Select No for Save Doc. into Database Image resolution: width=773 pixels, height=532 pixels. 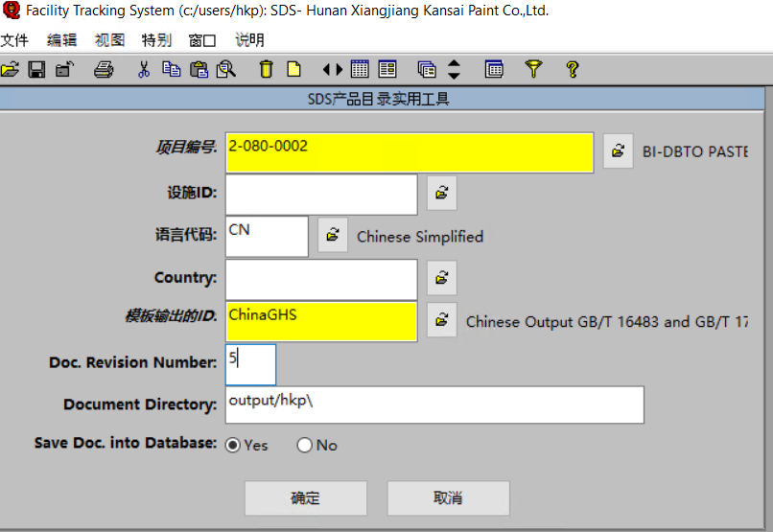click(305, 446)
